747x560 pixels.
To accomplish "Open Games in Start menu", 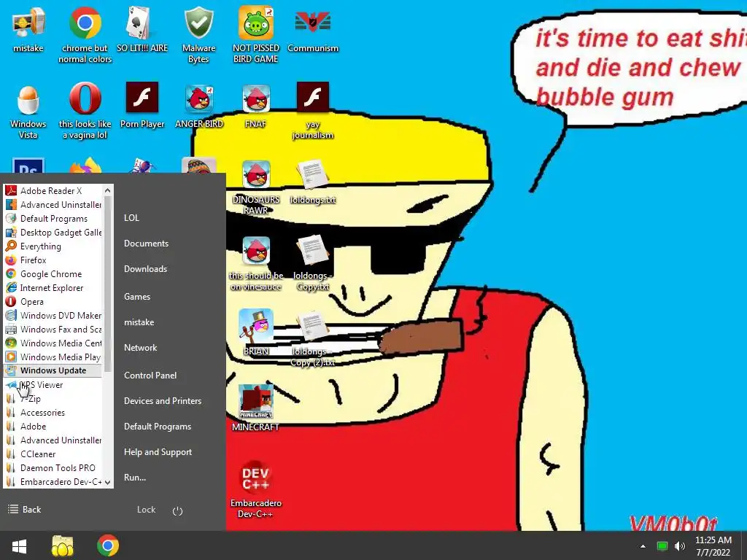I will point(137,297).
